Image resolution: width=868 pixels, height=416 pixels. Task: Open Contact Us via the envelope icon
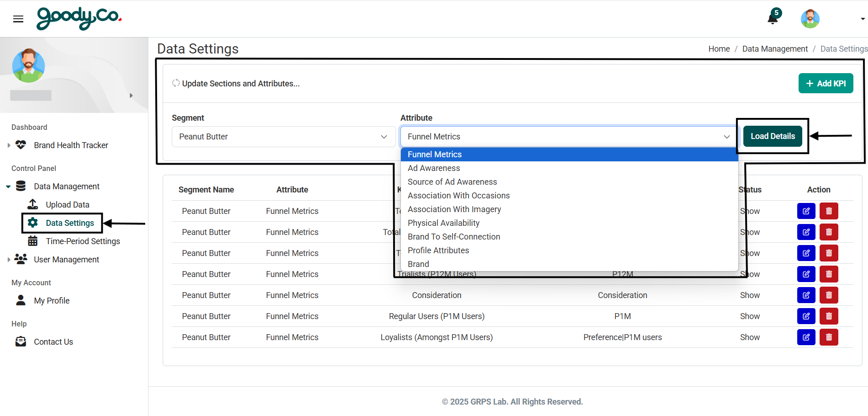[21, 341]
